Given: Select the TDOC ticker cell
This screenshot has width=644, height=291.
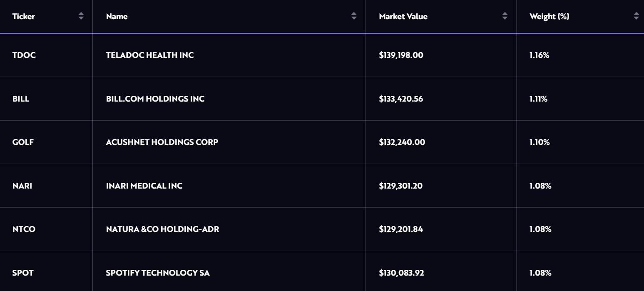Looking at the screenshot, I should [x=24, y=55].
